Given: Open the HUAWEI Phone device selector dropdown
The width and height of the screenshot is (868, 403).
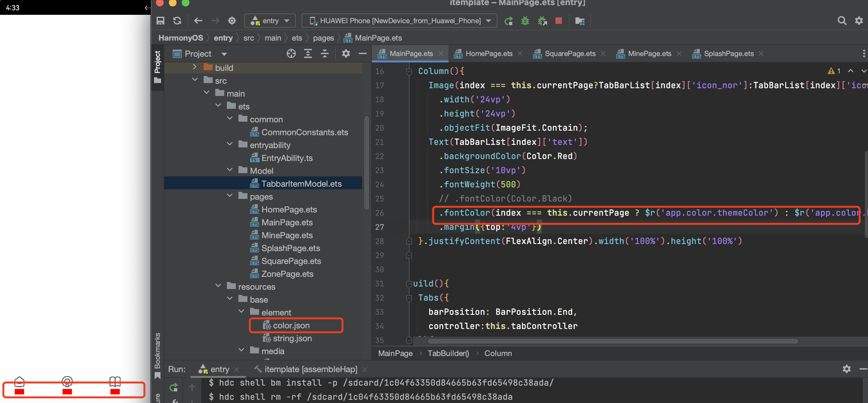Looking at the screenshot, I should point(399,21).
